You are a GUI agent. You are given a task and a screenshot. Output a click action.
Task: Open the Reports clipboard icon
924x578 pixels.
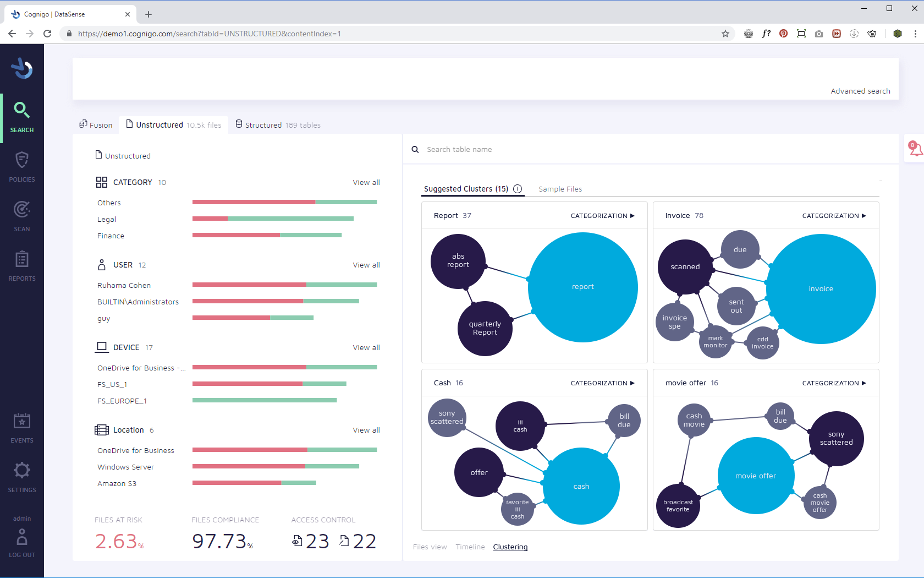[x=22, y=259]
